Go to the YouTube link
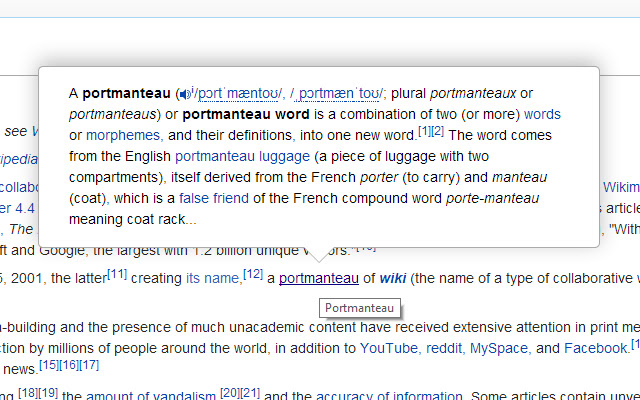 pos(388,348)
